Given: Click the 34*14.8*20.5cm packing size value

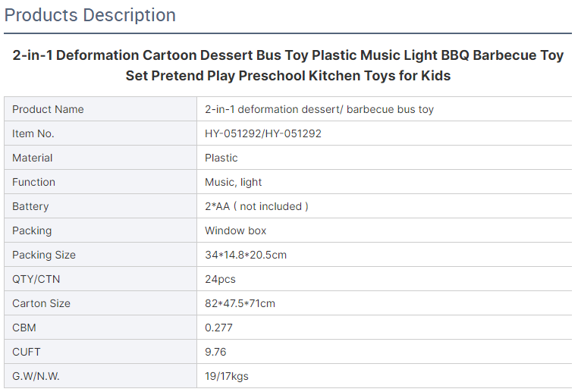Looking at the screenshot, I should pyautogui.click(x=246, y=255).
